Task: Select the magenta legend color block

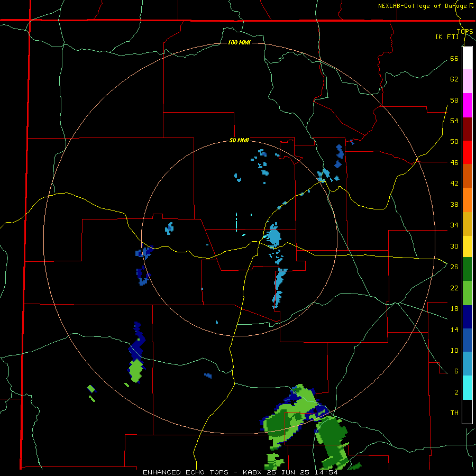Action: coord(467,105)
